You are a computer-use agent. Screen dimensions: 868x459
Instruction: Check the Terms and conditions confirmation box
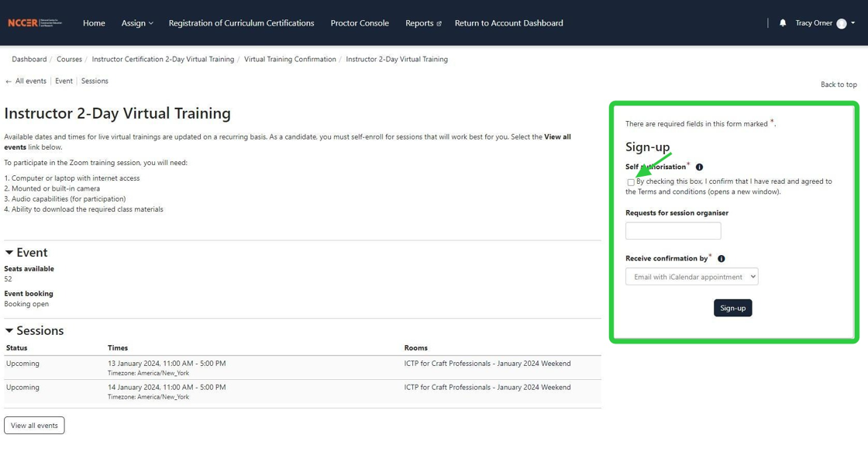coord(629,181)
